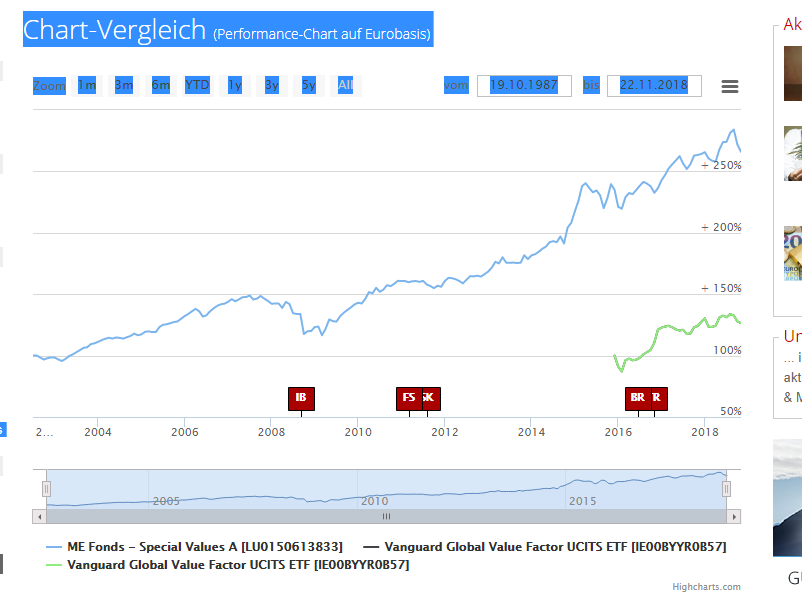Grab the left navigator range handle
The width and height of the screenshot is (802, 594).
pos(46,489)
